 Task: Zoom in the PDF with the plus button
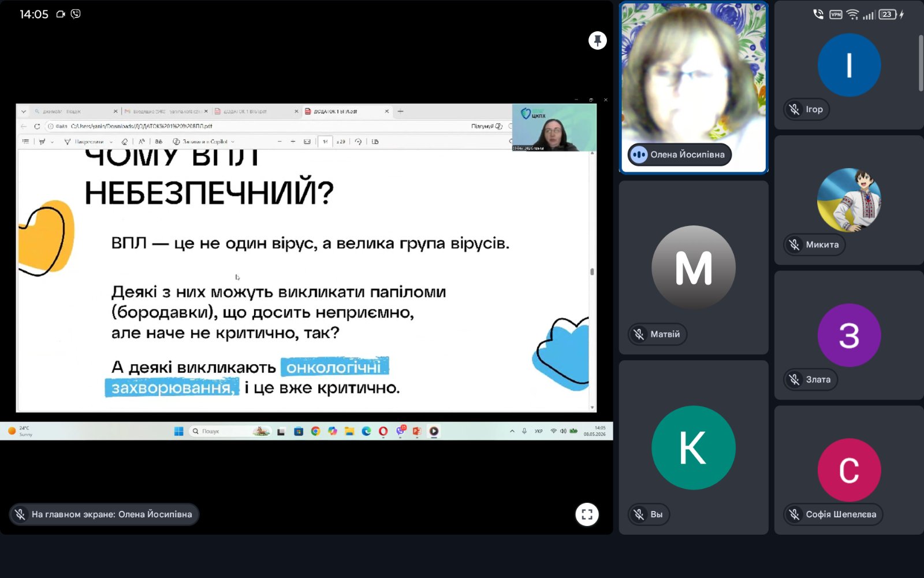tap(293, 142)
